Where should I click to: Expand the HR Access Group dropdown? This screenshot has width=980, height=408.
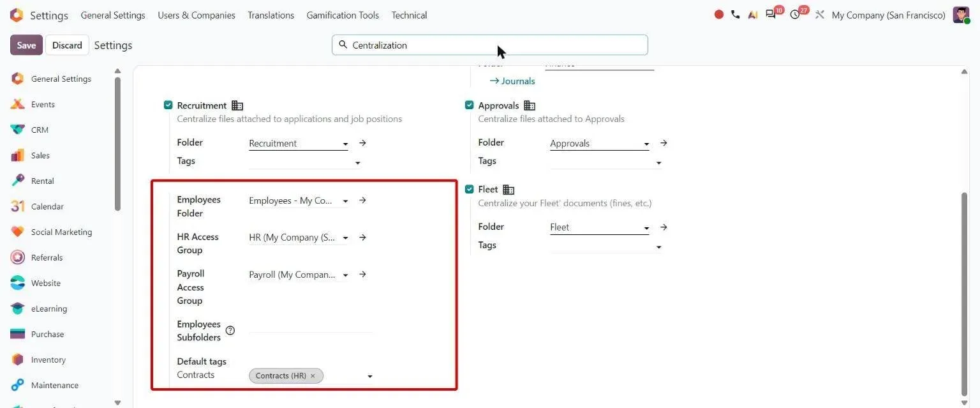[x=345, y=239]
